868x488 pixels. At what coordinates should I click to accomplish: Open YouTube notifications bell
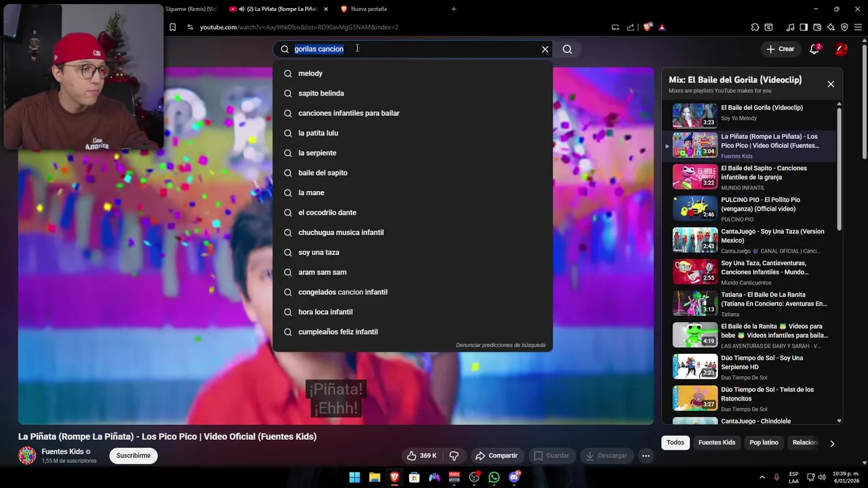tap(814, 49)
